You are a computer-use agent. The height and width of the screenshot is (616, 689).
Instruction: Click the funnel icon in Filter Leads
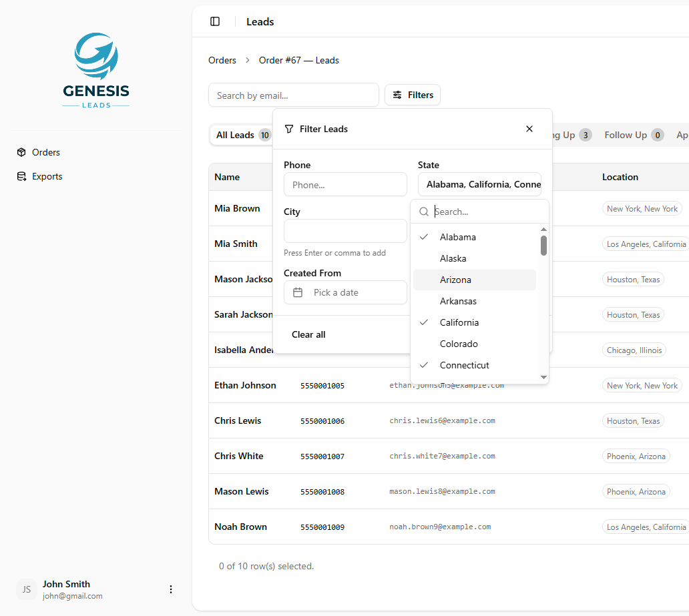(x=288, y=129)
